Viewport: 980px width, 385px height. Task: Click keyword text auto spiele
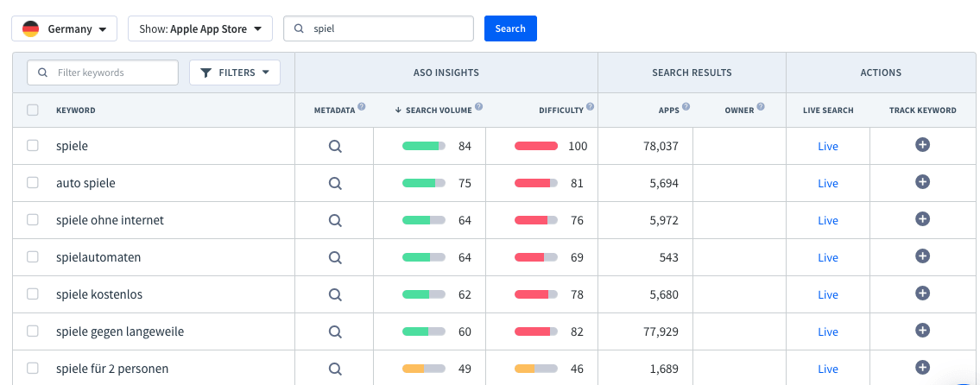(x=85, y=183)
